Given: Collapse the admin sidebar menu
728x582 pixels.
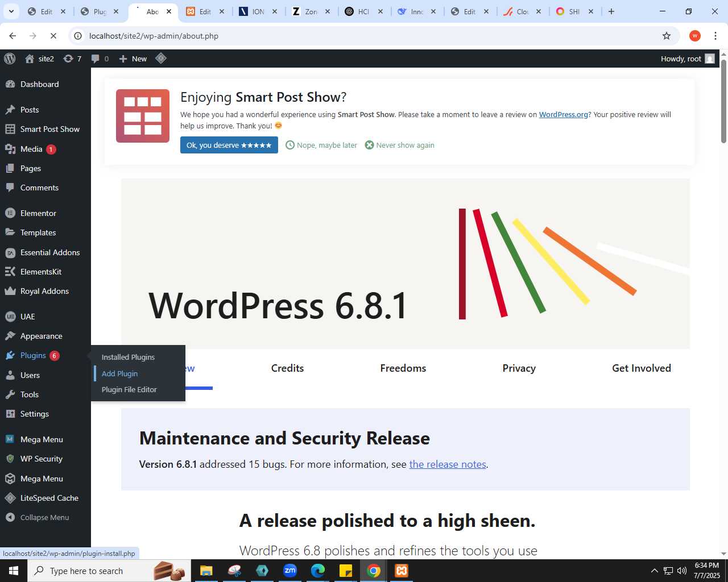Looking at the screenshot, I should pos(38,517).
